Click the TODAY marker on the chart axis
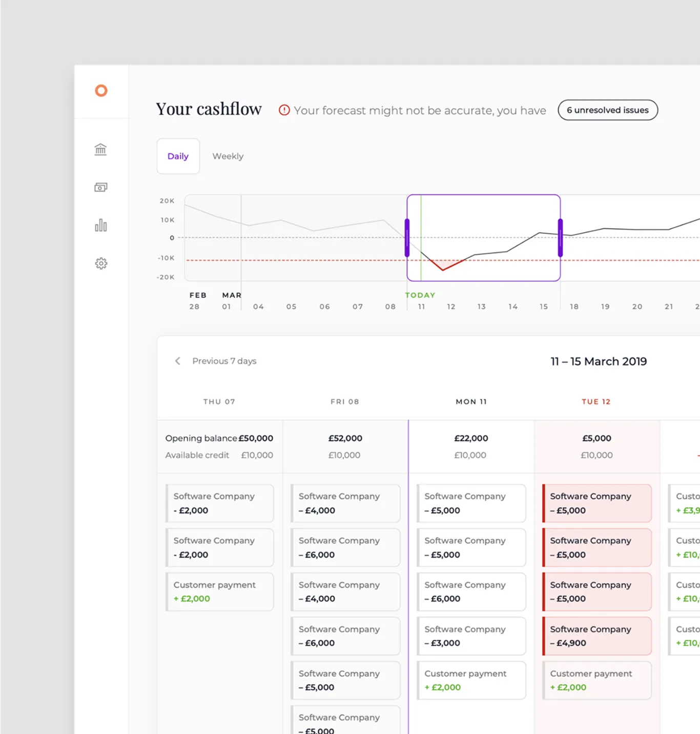700x734 pixels. click(x=420, y=295)
